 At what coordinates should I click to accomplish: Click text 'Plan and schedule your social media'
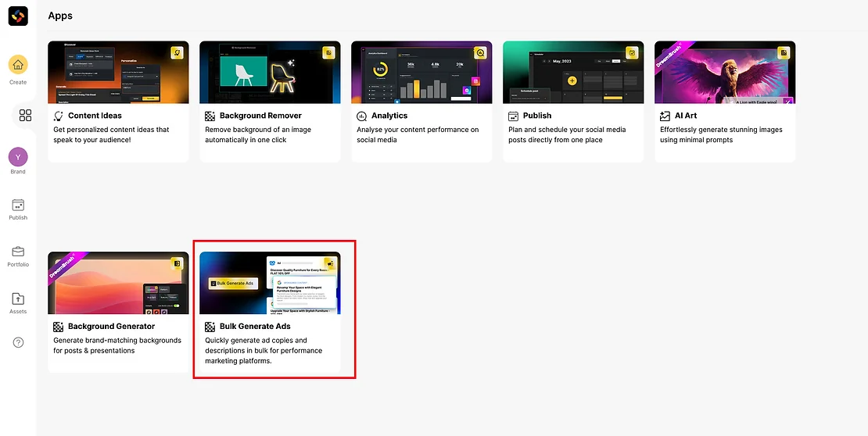[567, 130]
